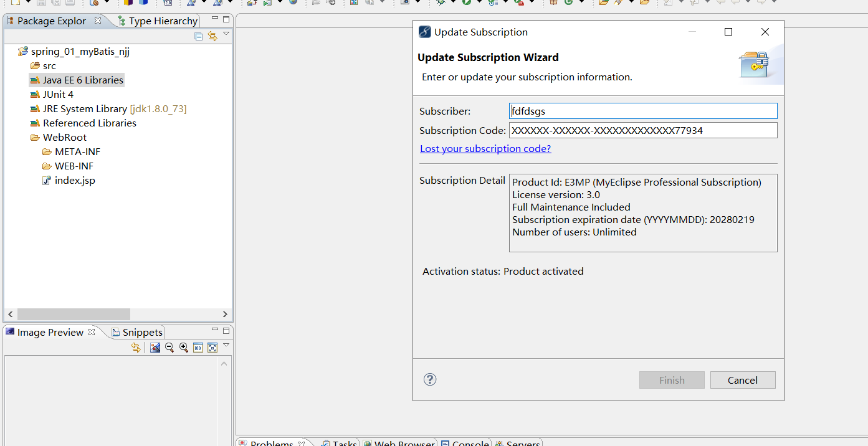Zoom out in Image Preview
Screen dimensions: 868x446
169,348
